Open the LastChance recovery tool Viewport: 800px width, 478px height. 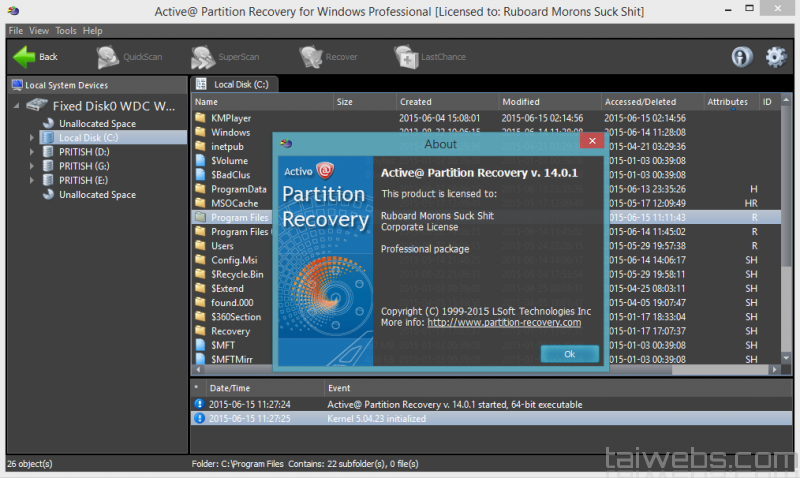(407, 57)
